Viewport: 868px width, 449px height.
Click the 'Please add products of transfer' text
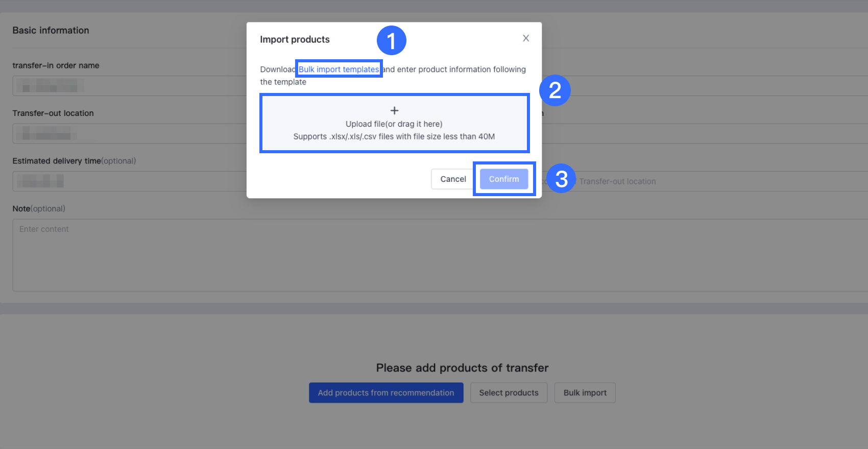(462, 368)
